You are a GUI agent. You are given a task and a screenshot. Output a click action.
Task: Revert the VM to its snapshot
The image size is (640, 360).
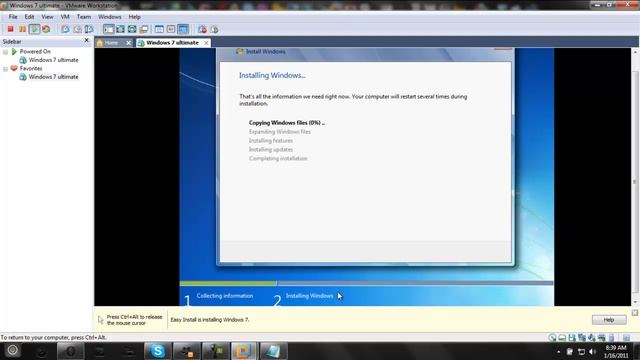click(x=77, y=29)
